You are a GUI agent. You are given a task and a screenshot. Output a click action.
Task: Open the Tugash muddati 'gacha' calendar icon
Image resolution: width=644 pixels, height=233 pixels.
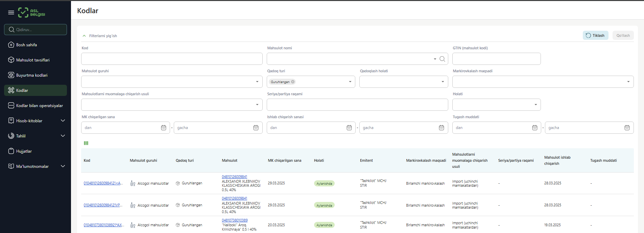click(627, 128)
